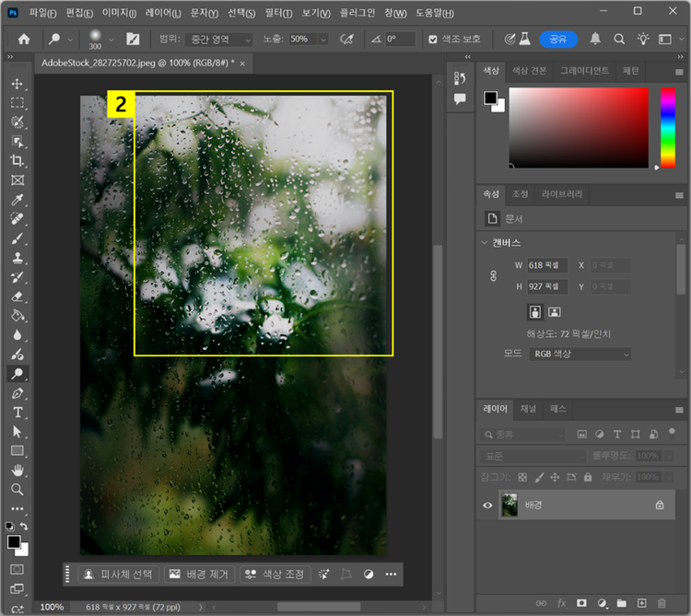
Task: Select the Crop tool
Action: click(17, 161)
